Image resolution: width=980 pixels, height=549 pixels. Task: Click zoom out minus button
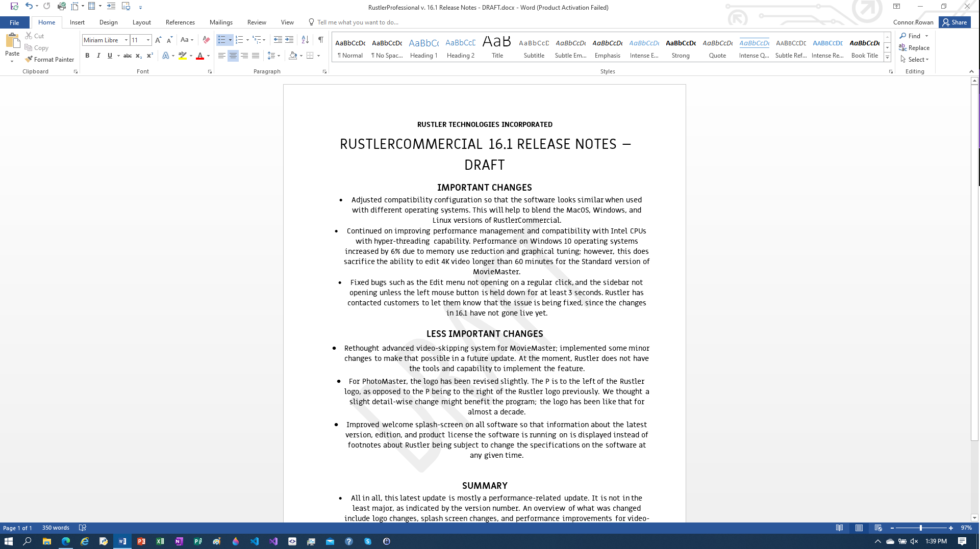tap(892, 528)
